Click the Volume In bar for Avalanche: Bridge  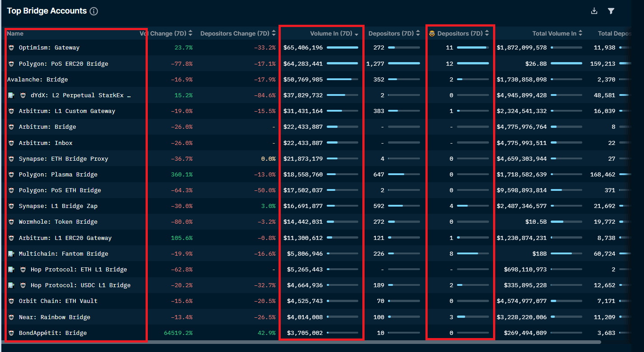point(343,80)
